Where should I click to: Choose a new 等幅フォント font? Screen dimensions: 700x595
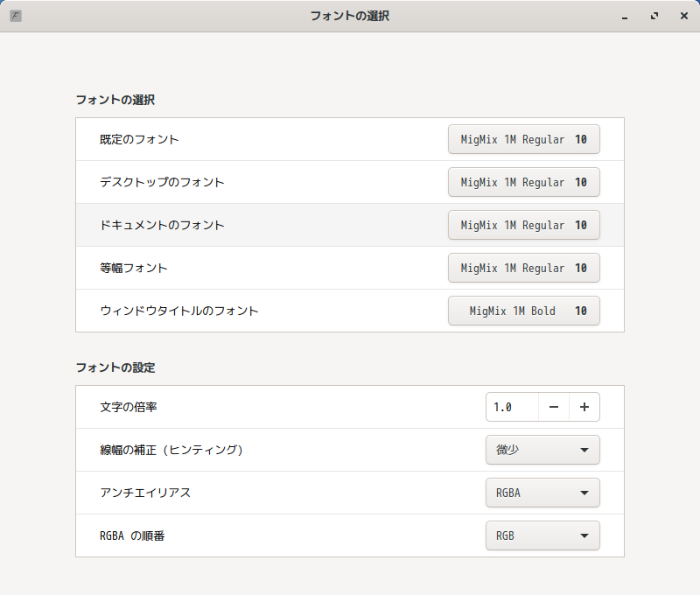[523, 268]
